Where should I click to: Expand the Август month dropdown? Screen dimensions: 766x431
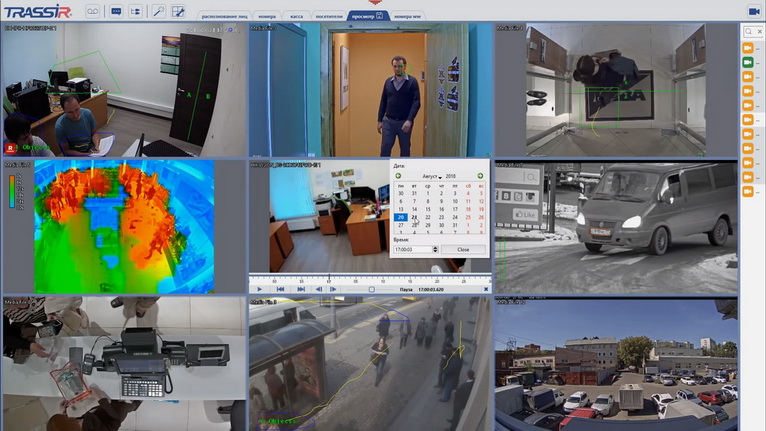432,176
